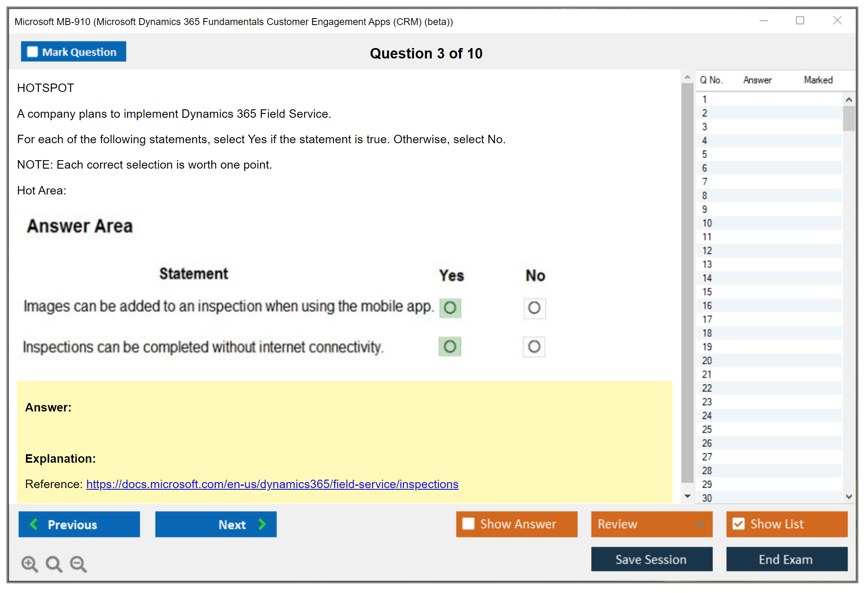The width and height of the screenshot is (868, 593).
Task: Enable the Show Answer checkbox
Action: pyautogui.click(x=468, y=524)
